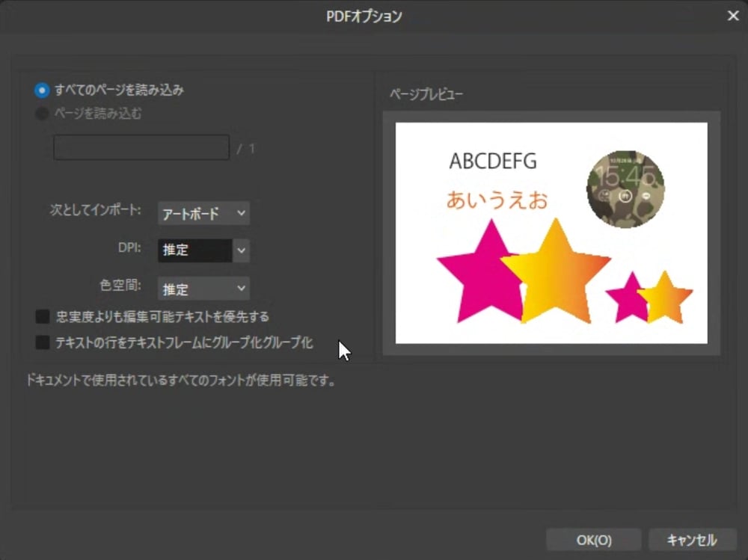Open the 色空間 dropdown
The height and width of the screenshot is (560, 748).
(203, 289)
